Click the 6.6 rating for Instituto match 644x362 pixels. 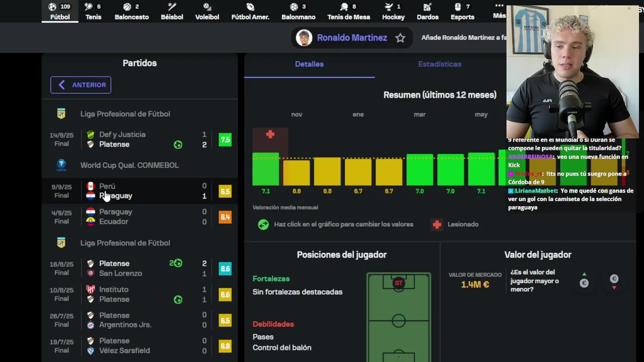225,295
